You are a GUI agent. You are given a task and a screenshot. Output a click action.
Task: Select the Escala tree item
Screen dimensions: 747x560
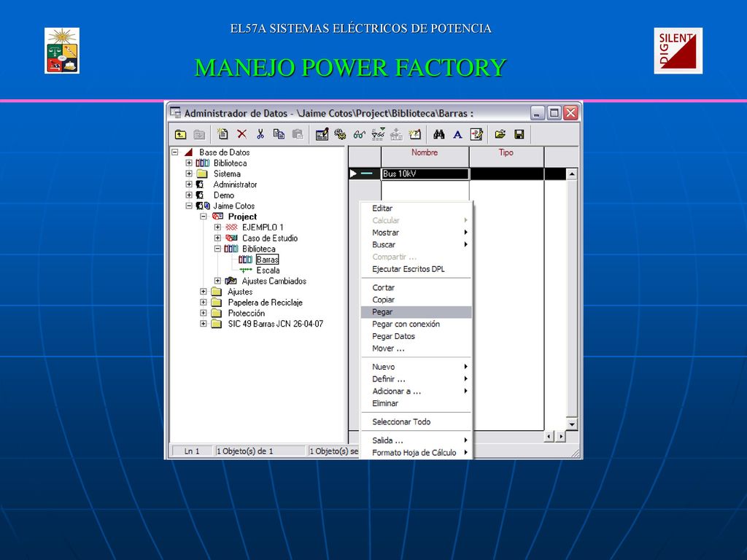[x=268, y=270]
